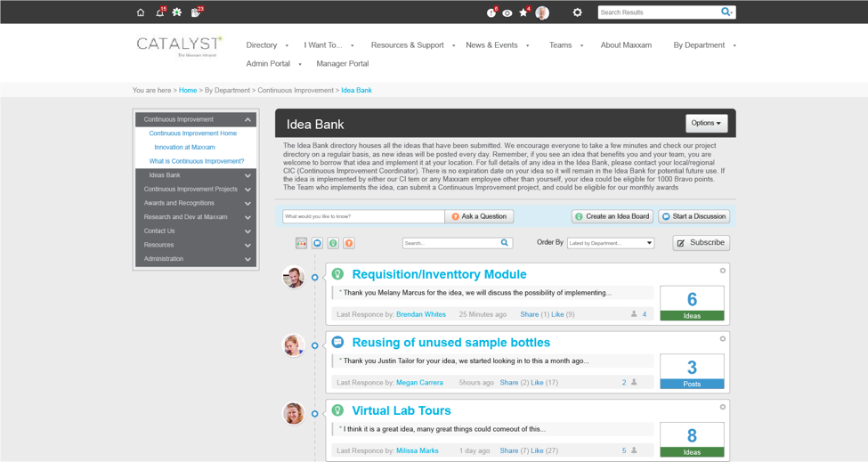Screen dimensions: 868x462
Task: Click the green gear icon in top bar
Action: 177,12
